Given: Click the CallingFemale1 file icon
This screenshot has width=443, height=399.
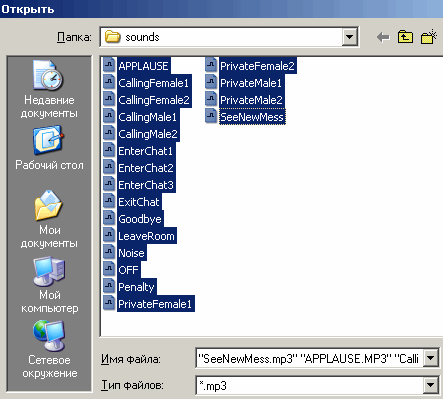Looking at the screenshot, I should (109, 82).
